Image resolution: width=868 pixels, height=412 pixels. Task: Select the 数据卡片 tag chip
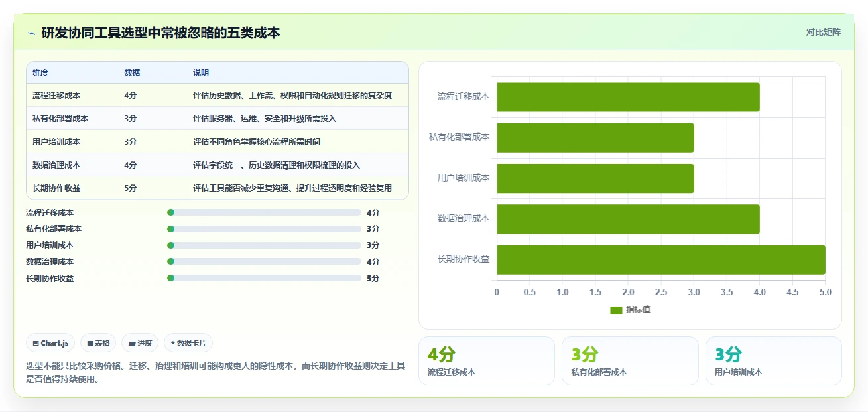click(188, 343)
